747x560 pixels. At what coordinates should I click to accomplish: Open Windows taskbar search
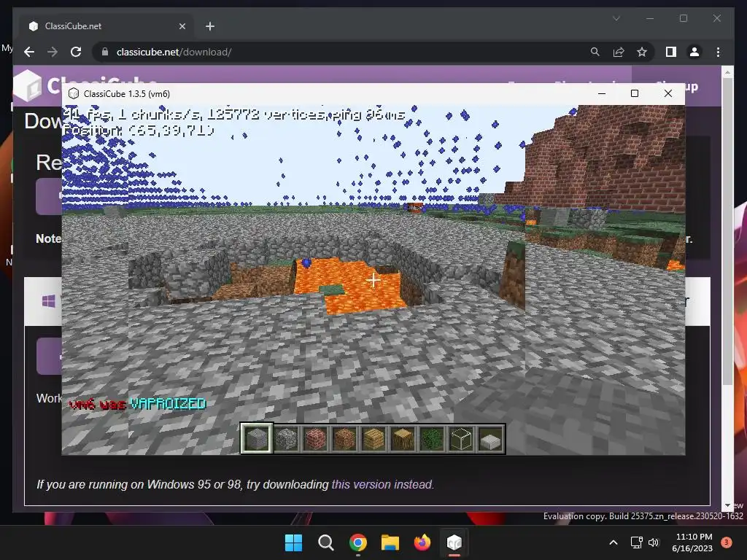pyautogui.click(x=326, y=542)
